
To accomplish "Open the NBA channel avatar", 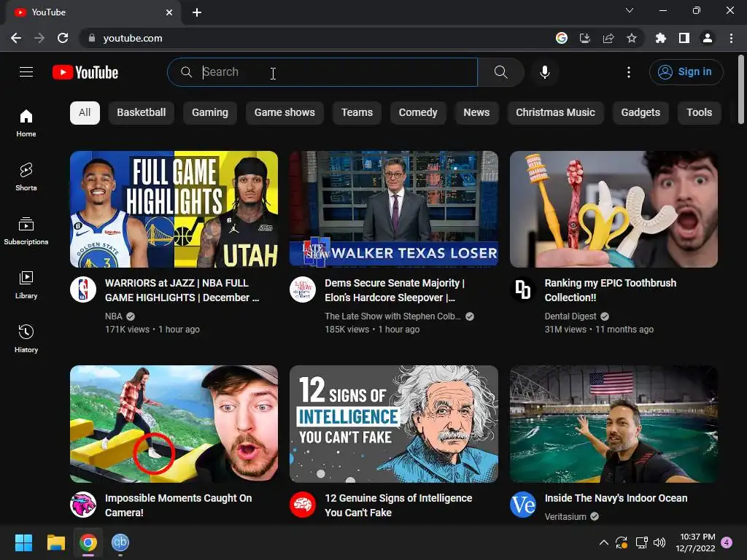I will [83, 289].
